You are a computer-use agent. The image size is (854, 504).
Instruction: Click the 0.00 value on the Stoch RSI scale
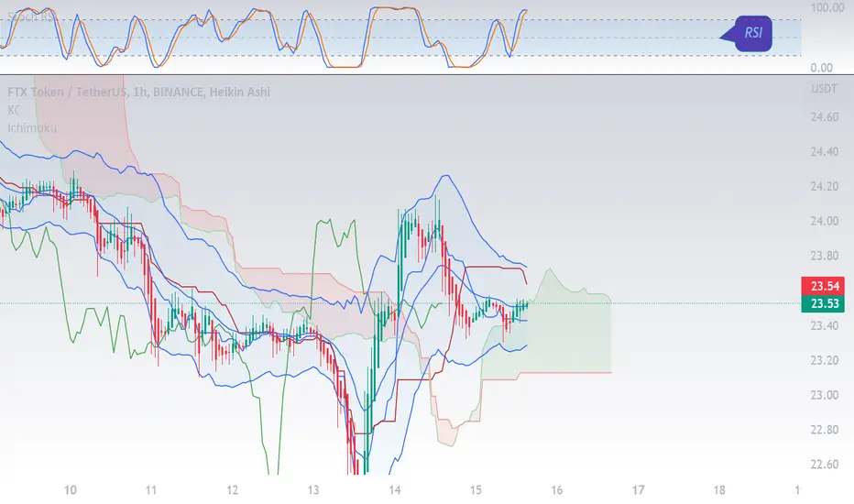(821, 68)
